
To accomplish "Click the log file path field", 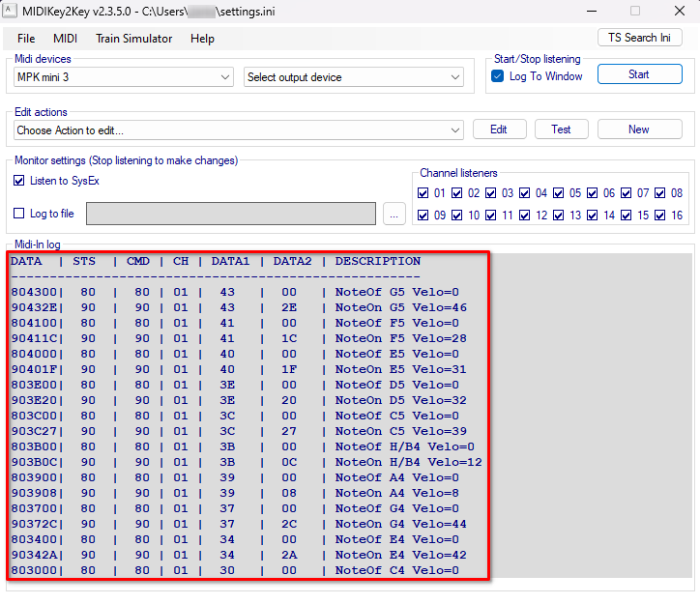I will (x=231, y=214).
